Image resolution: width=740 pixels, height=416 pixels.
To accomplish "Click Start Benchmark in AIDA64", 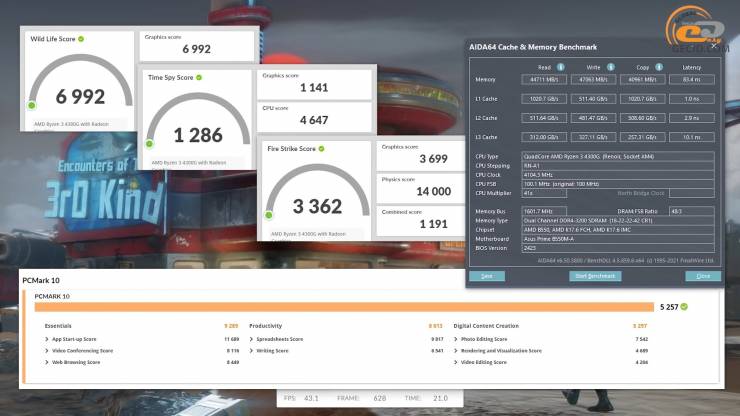I will (x=595, y=276).
